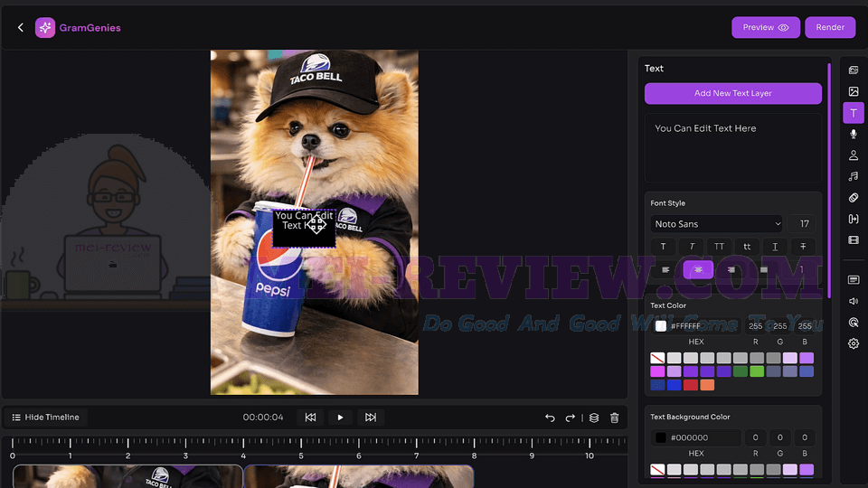Toggle normal T text style
868x488 pixels.
(663, 247)
